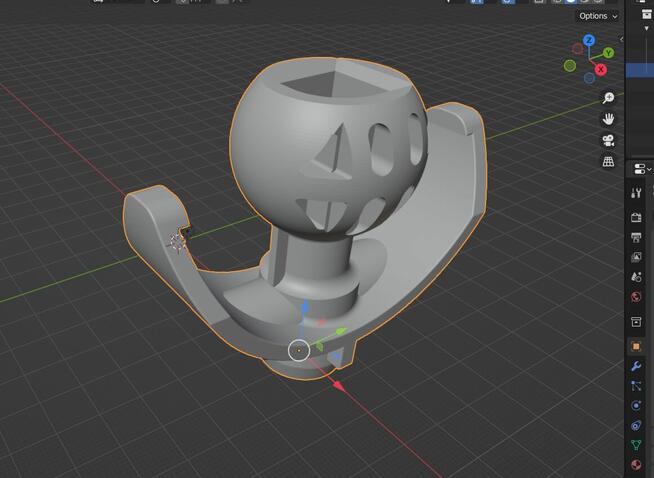Switch to the Render properties tab
This screenshot has height=478, width=654.
click(x=636, y=217)
